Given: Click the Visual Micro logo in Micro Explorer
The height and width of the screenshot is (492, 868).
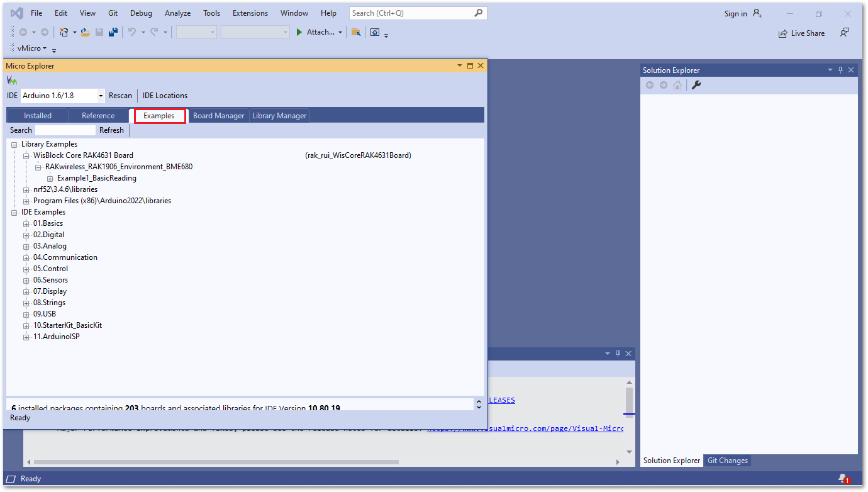Looking at the screenshot, I should coord(12,81).
